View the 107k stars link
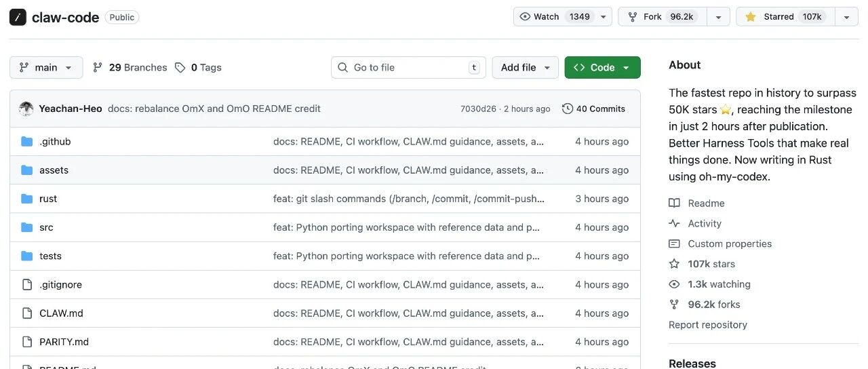Image resolution: width=868 pixels, height=369 pixels. pos(711,264)
